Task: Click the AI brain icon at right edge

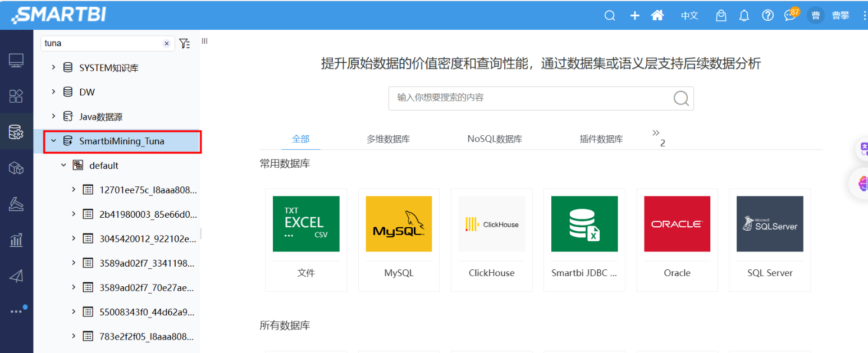Action: (x=862, y=183)
